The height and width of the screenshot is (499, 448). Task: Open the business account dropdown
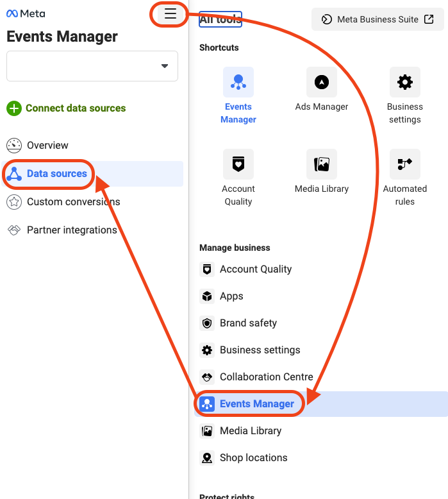92,66
